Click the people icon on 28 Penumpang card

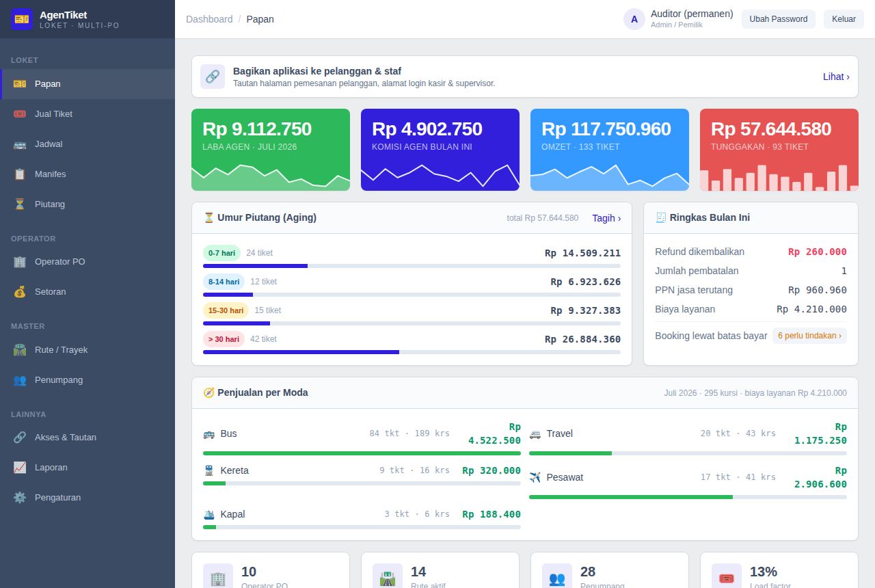(557, 578)
